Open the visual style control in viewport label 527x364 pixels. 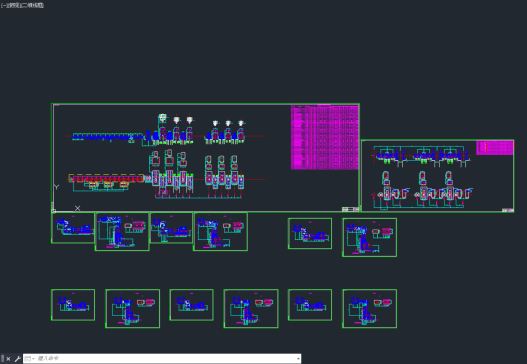[x=33, y=5]
